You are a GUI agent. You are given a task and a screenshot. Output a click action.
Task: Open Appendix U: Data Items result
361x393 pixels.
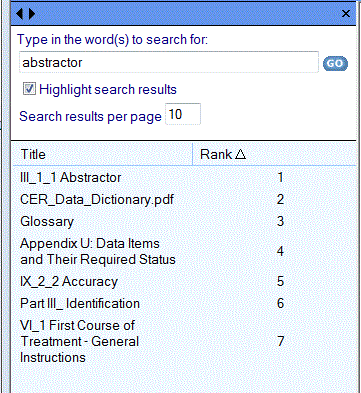click(98, 251)
